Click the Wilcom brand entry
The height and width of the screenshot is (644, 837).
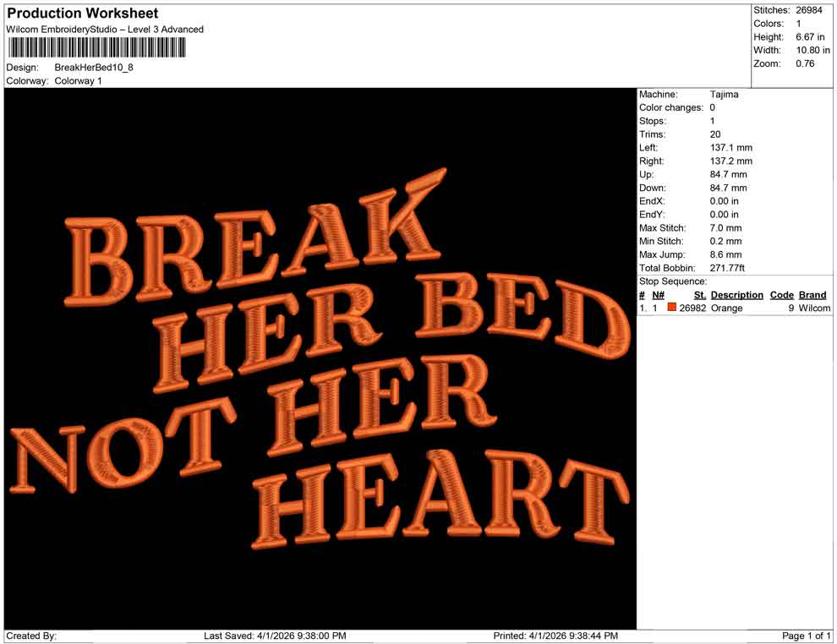click(x=813, y=308)
